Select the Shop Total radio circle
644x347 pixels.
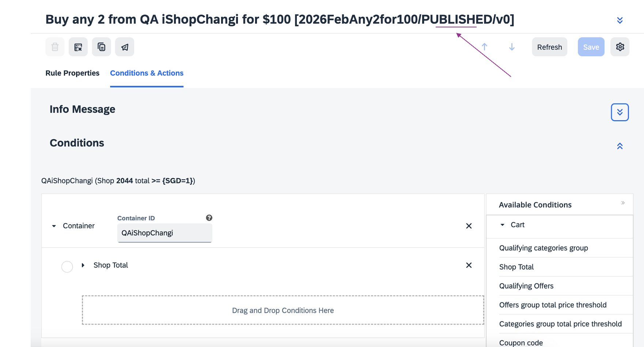[x=67, y=267]
